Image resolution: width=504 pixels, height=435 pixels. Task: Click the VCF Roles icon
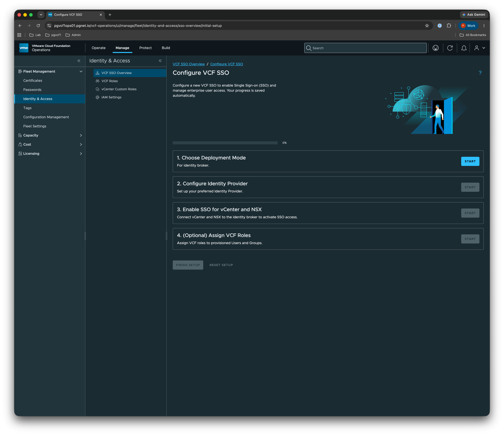coord(98,81)
